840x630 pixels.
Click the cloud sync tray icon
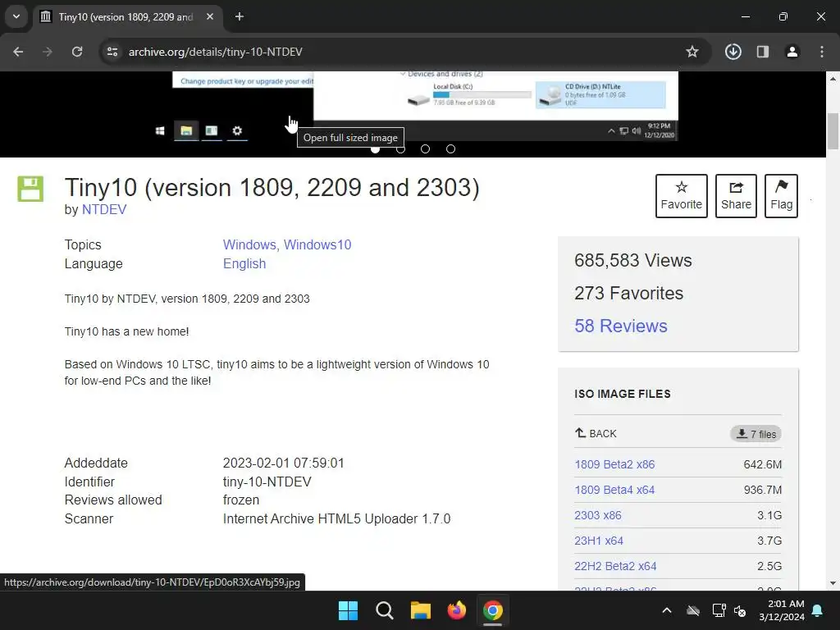coord(693,610)
